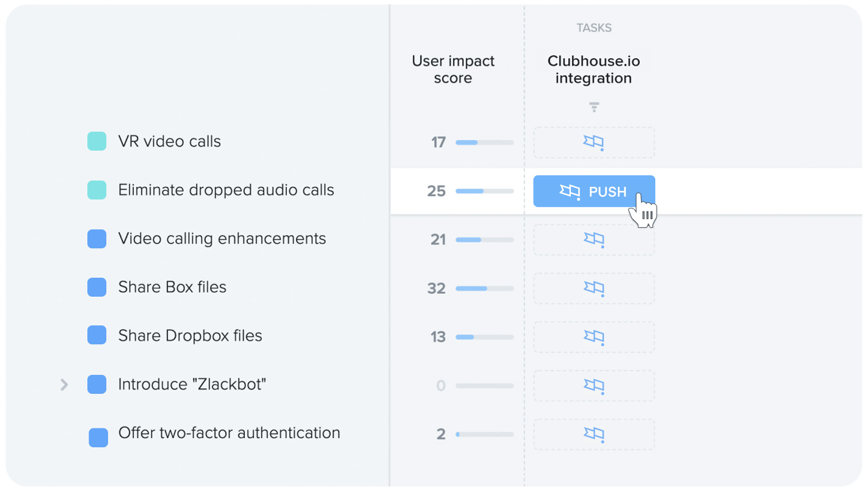Open Offer two-factor authentication feature
868x491 pixels.
[229, 433]
